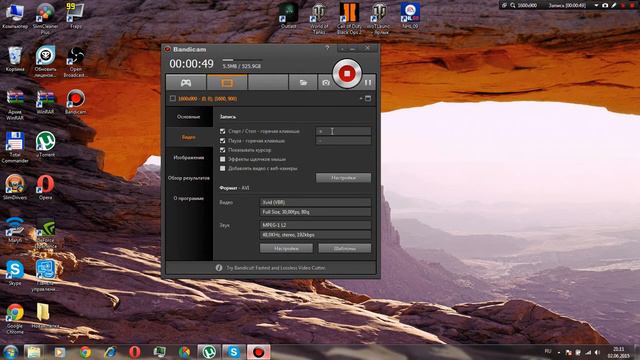Select the NHL 09 game shortcut
640x360 pixels.
[410, 16]
